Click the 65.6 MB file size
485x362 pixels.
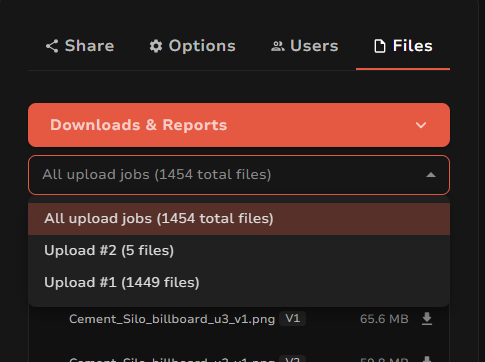pos(384,319)
